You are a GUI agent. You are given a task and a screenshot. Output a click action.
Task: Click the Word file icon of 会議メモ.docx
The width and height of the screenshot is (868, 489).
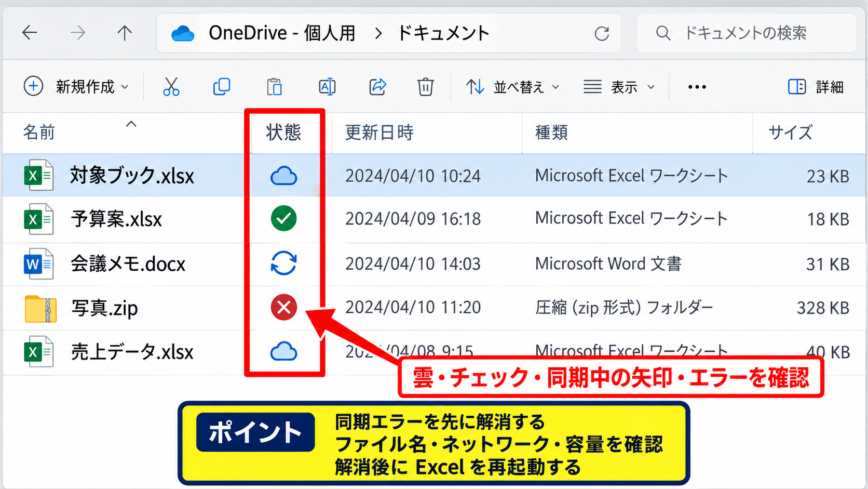point(39,264)
